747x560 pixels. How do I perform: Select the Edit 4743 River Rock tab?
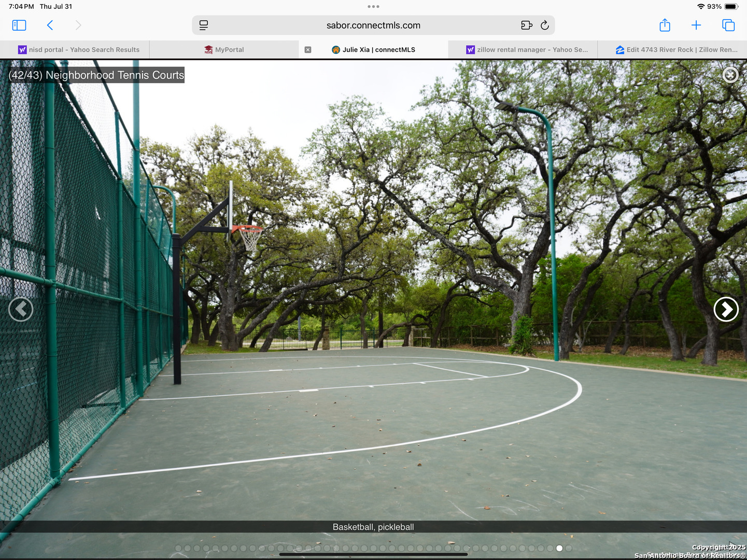[676, 50]
